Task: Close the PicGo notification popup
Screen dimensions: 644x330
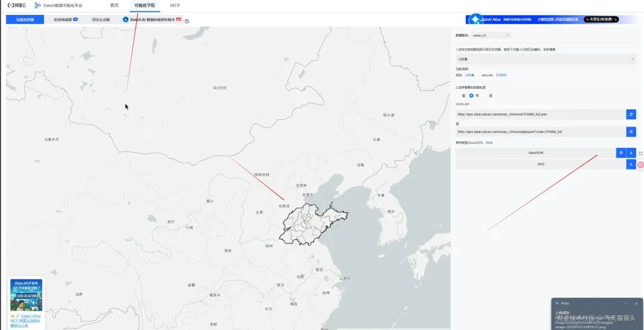Action: (x=636, y=304)
